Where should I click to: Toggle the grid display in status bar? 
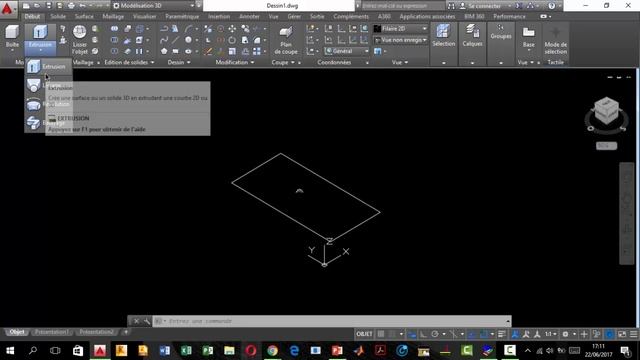(x=381, y=334)
